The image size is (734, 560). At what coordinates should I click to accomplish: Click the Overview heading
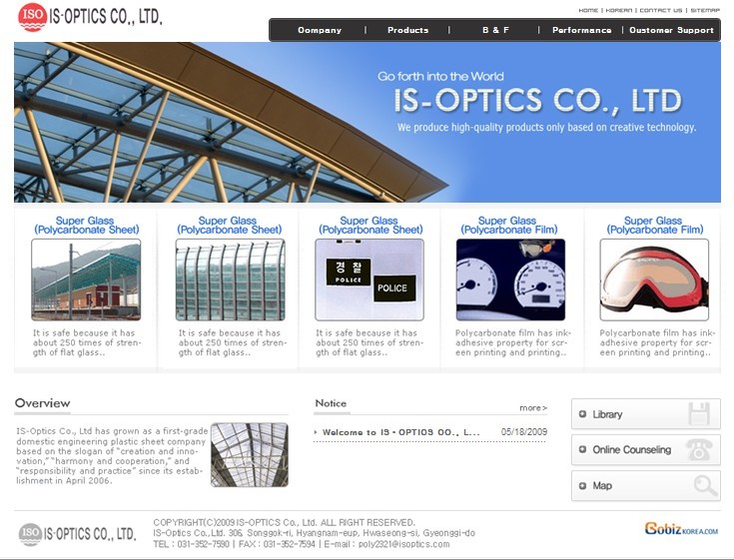tap(43, 403)
